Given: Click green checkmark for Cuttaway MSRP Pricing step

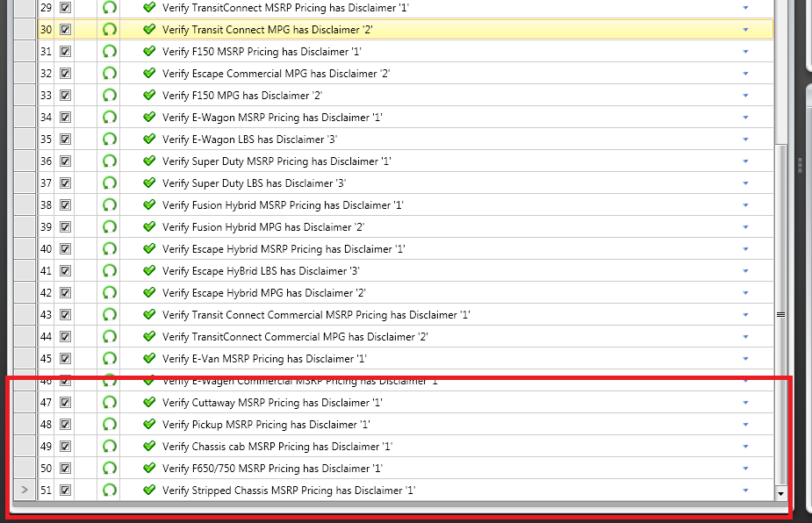Looking at the screenshot, I should [x=149, y=401].
